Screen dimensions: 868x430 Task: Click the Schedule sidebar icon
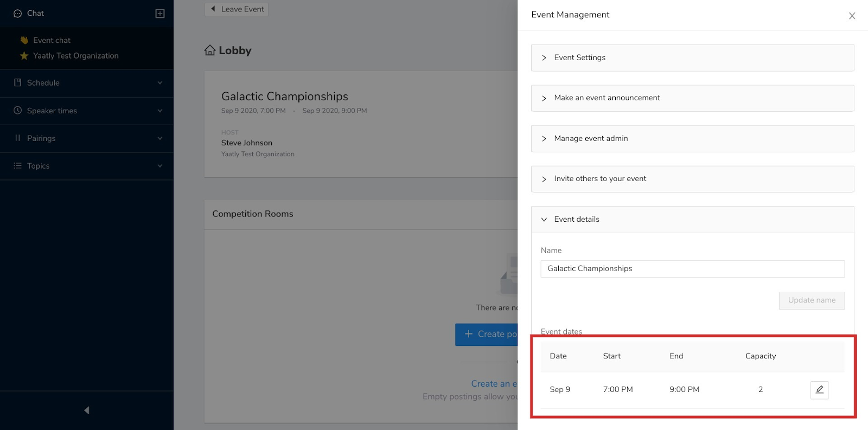[18, 82]
